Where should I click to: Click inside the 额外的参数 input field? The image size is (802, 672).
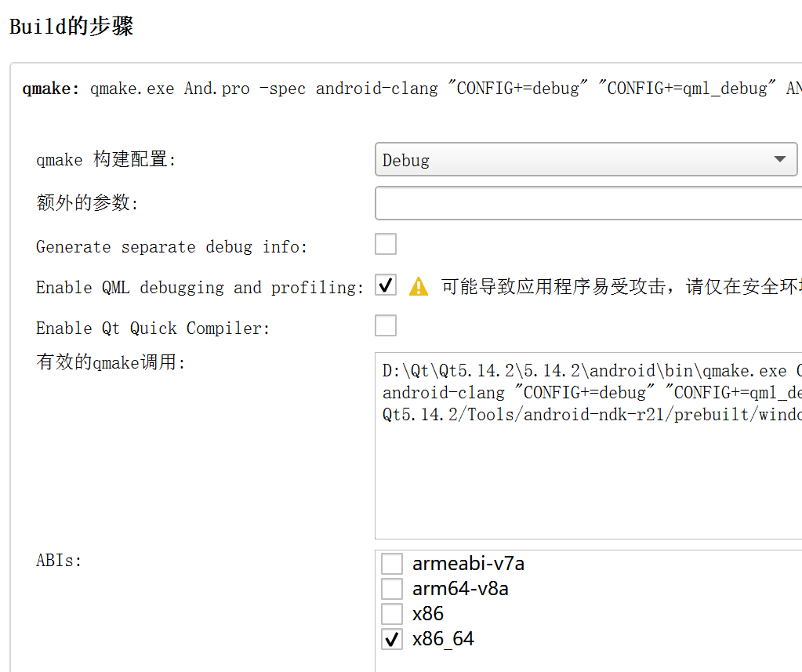[588, 203]
